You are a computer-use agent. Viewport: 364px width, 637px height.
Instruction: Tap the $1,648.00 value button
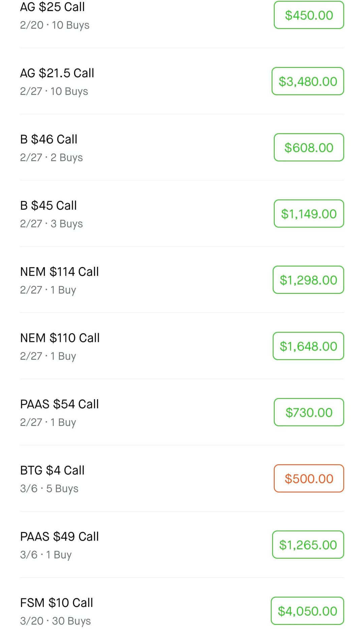[x=308, y=346]
